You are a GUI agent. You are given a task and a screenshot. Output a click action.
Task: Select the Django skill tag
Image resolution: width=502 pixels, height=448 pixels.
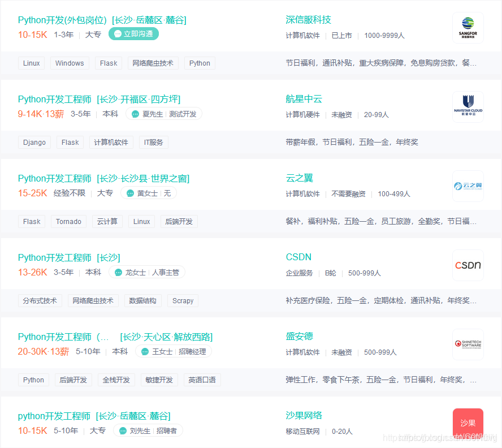[34, 143]
